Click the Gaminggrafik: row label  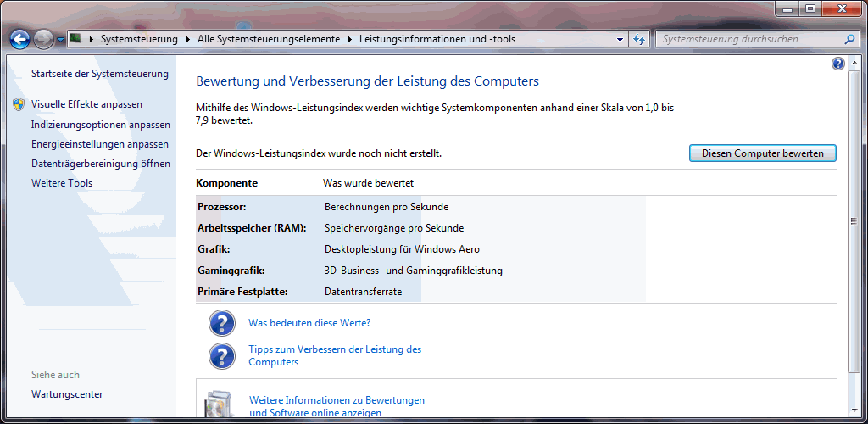tap(231, 271)
